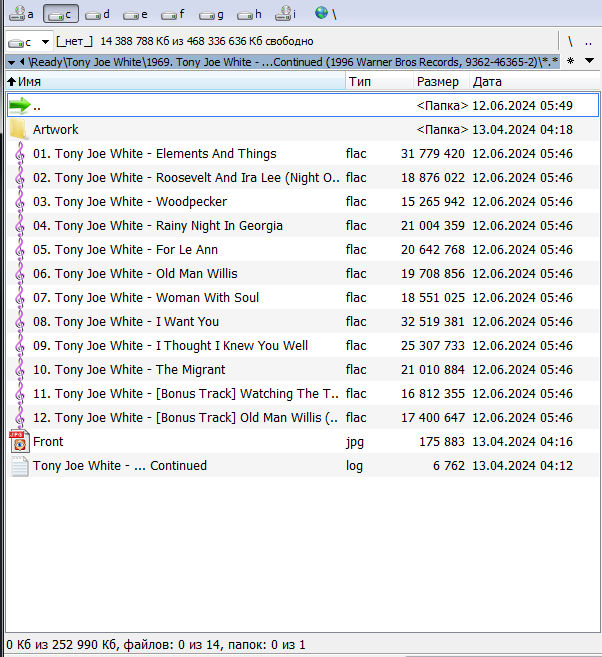Select file 10 The Migrant

(x=303, y=370)
